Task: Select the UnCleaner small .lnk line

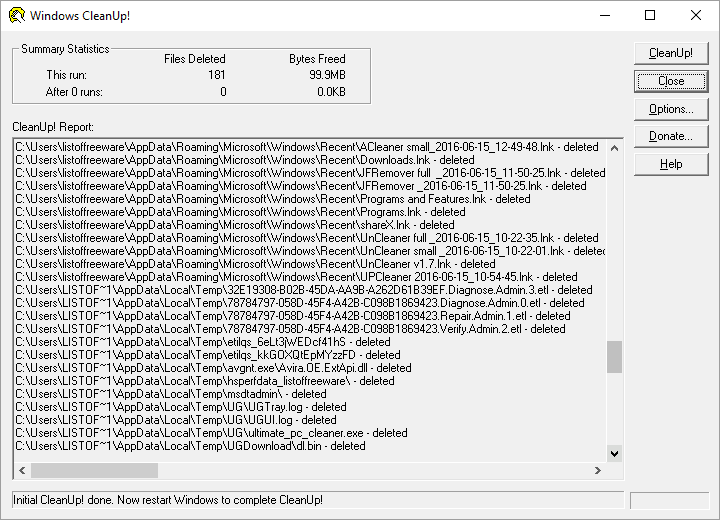Action: point(310,251)
